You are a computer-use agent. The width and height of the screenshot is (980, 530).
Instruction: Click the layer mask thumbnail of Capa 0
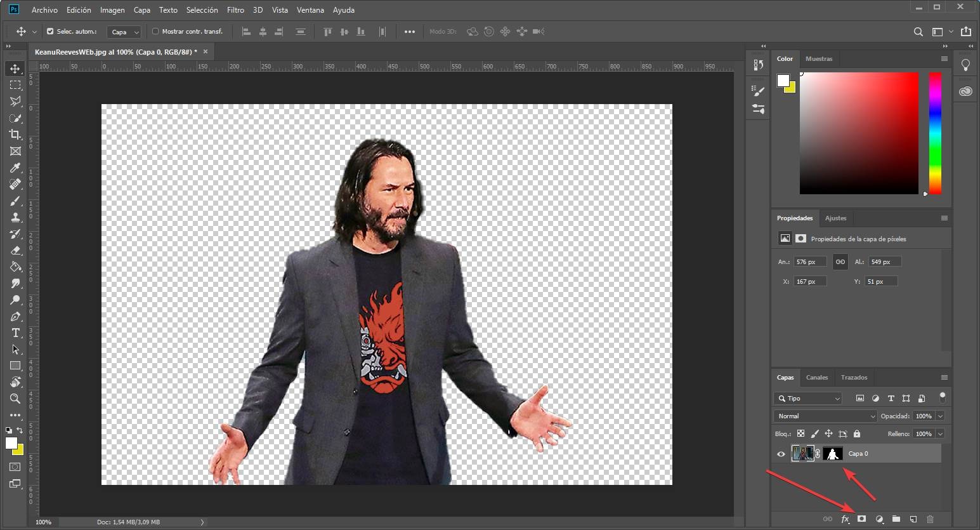tap(832, 454)
